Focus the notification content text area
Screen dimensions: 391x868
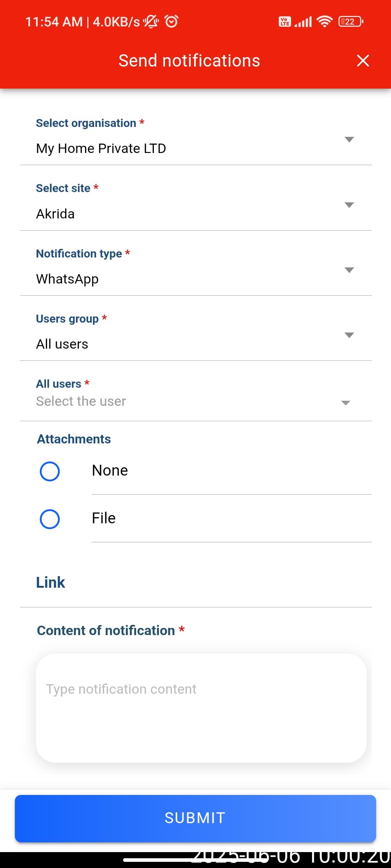point(201,708)
